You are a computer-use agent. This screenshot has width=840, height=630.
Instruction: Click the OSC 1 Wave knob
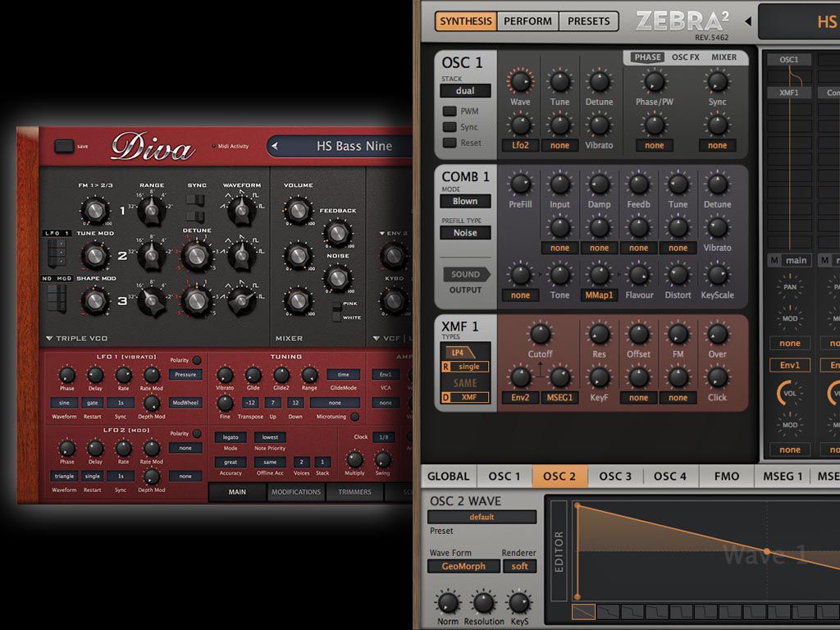[520, 81]
